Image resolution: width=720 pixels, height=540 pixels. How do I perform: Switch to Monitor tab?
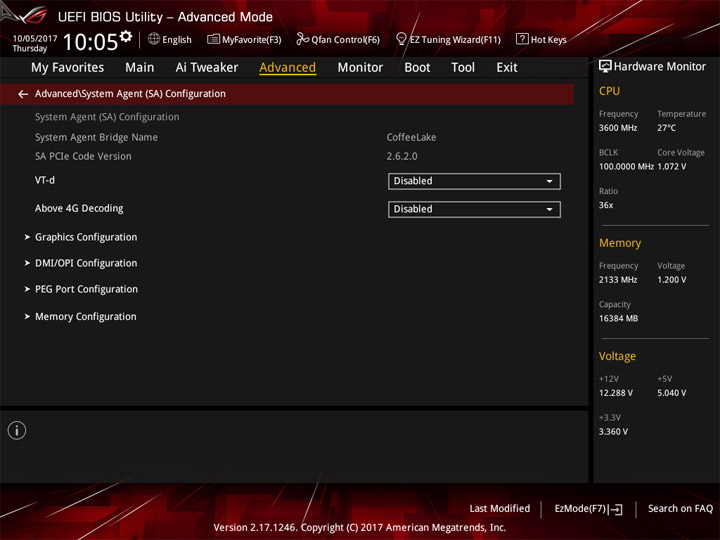(x=360, y=68)
